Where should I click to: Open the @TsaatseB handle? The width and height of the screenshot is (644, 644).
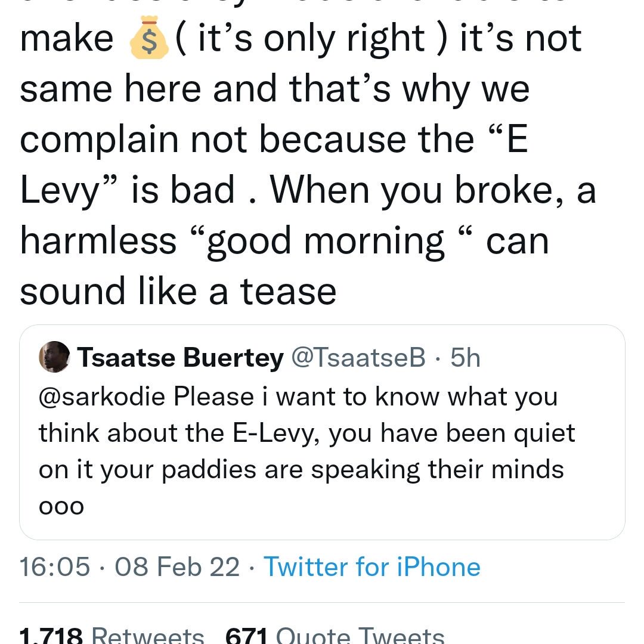[x=358, y=358]
